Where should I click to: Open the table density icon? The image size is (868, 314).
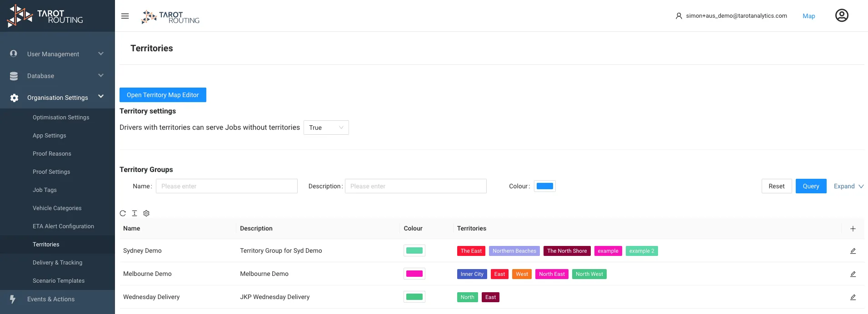[135, 213]
